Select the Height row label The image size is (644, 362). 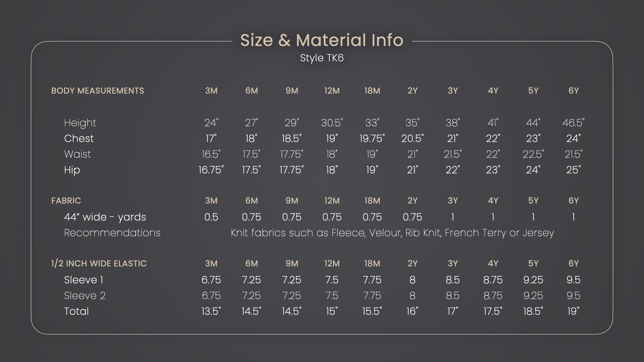click(80, 123)
